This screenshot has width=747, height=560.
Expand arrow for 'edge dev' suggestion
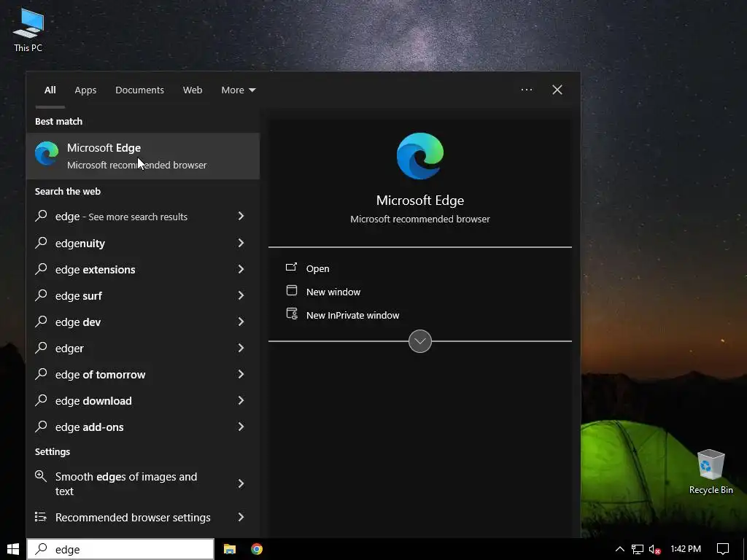[x=241, y=322]
